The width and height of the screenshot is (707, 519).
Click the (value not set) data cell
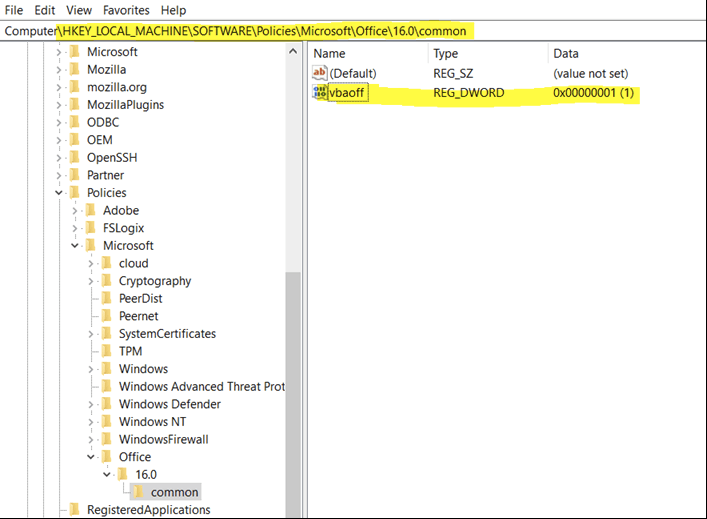click(591, 73)
